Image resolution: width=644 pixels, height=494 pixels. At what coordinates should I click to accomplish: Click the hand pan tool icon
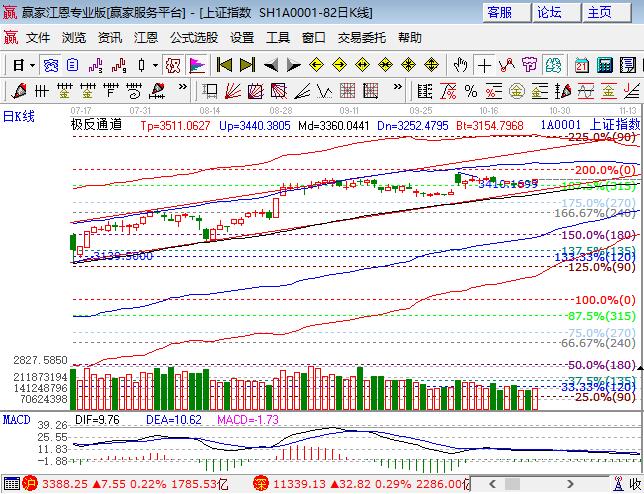(460, 65)
